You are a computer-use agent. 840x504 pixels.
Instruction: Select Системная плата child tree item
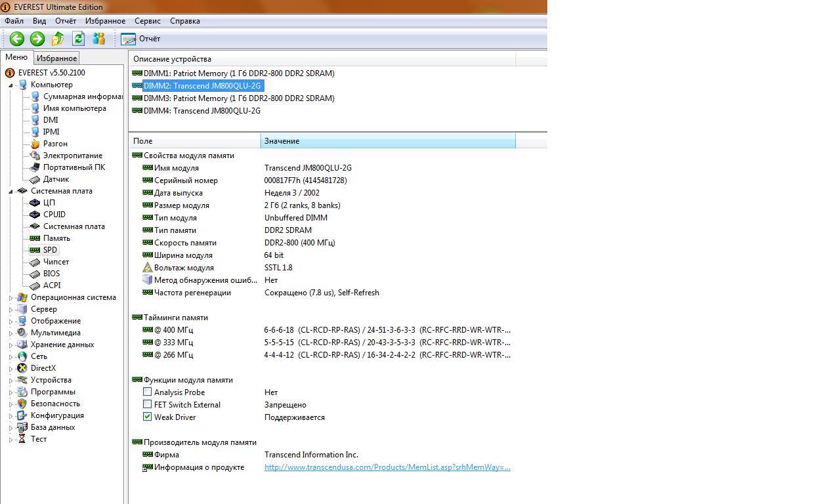74,226
